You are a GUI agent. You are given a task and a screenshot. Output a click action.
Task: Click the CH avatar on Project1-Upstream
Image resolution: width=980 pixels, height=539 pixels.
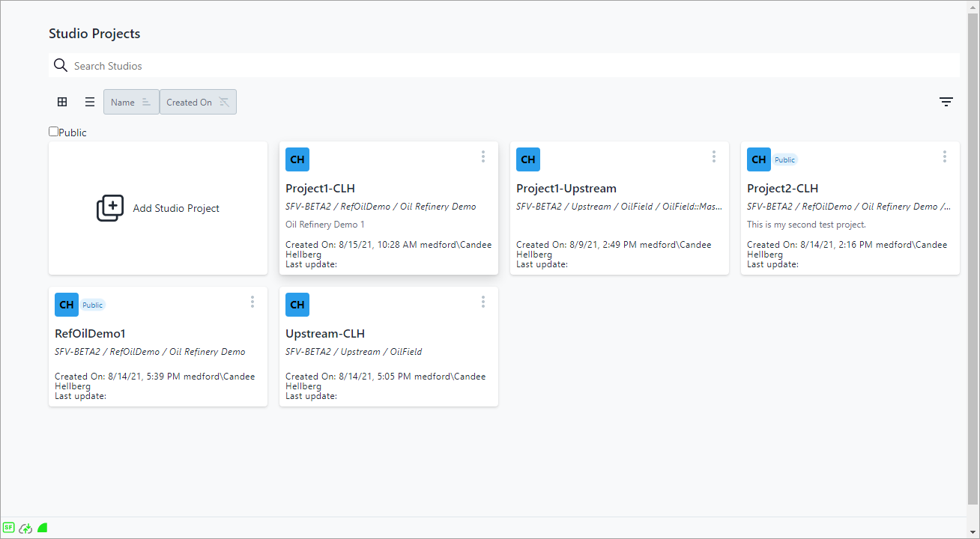(x=528, y=159)
